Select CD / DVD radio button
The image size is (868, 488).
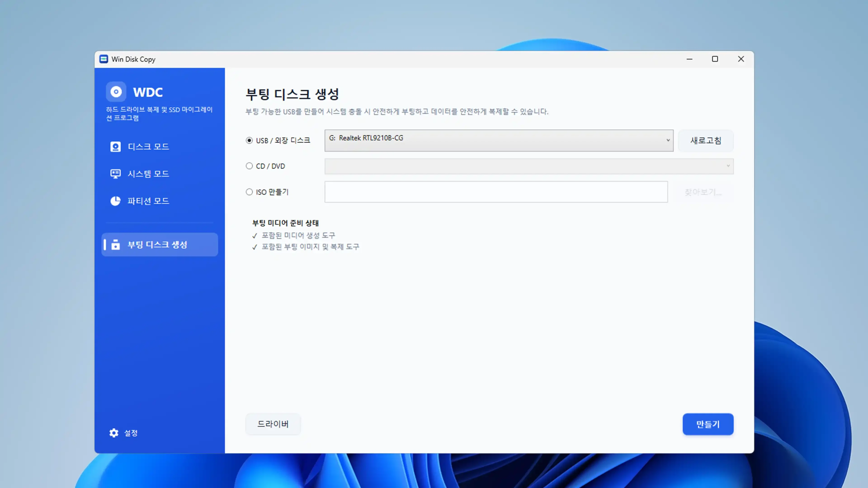tap(249, 166)
